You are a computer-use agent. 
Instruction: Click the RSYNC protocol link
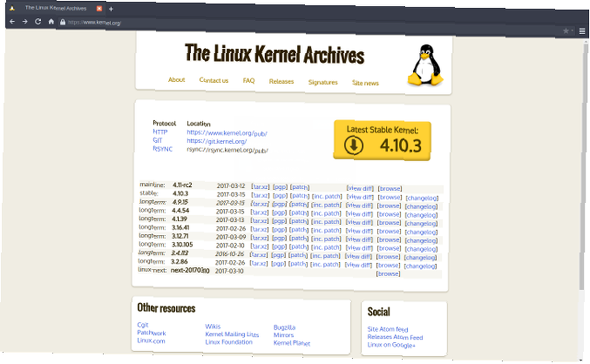(x=163, y=149)
